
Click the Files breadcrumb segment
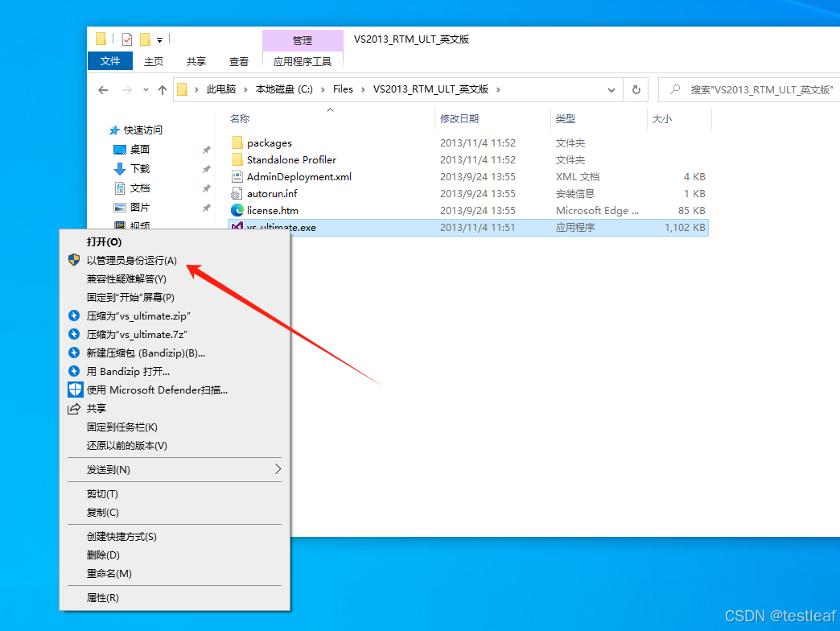343,89
